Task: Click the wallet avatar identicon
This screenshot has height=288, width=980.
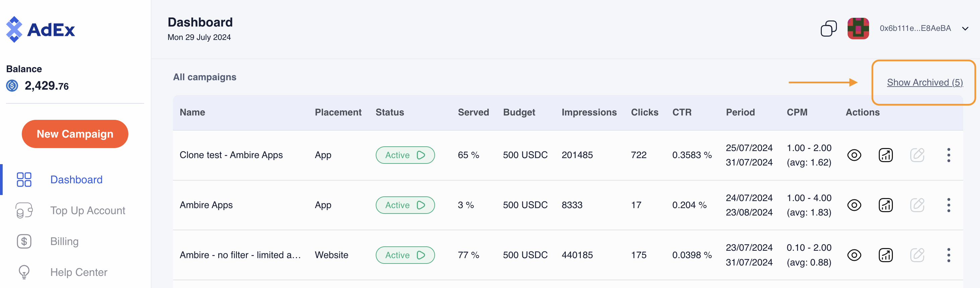Action: 858,29
